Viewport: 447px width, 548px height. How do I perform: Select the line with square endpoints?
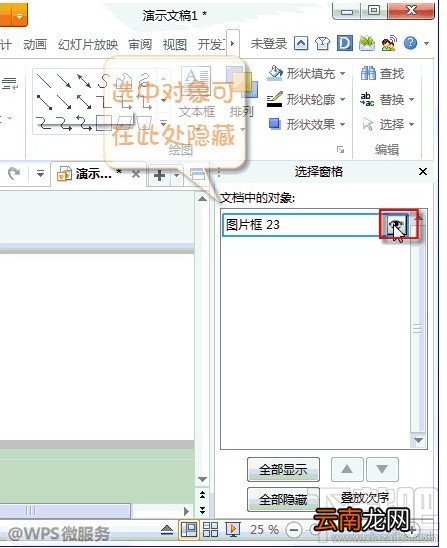point(44,102)
